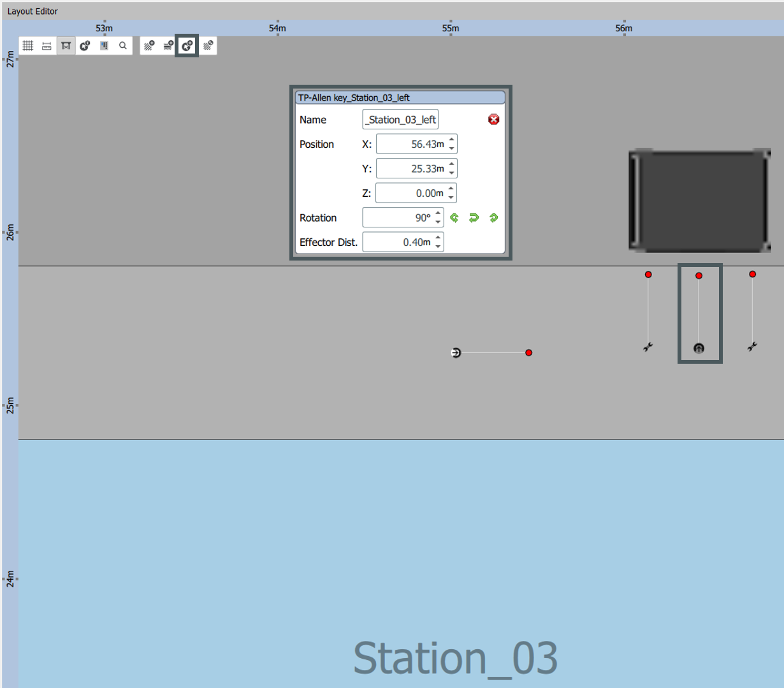Click the add hatched area icon
Viewport: 784px width, 688px height.
point(149,46)
